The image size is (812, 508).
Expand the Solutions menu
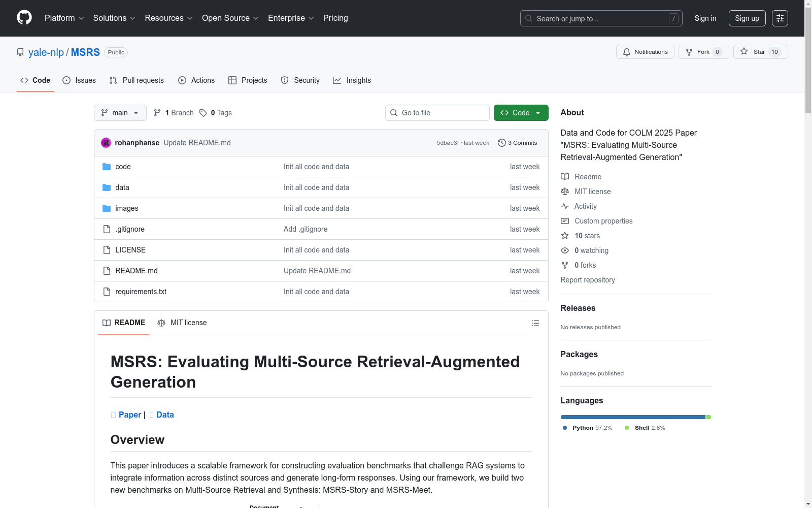(114, 18)
